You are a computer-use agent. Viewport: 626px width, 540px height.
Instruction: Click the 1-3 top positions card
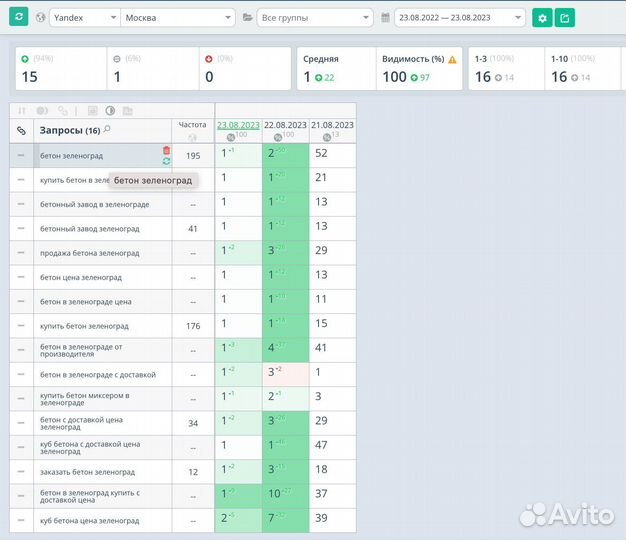[506, 68]
